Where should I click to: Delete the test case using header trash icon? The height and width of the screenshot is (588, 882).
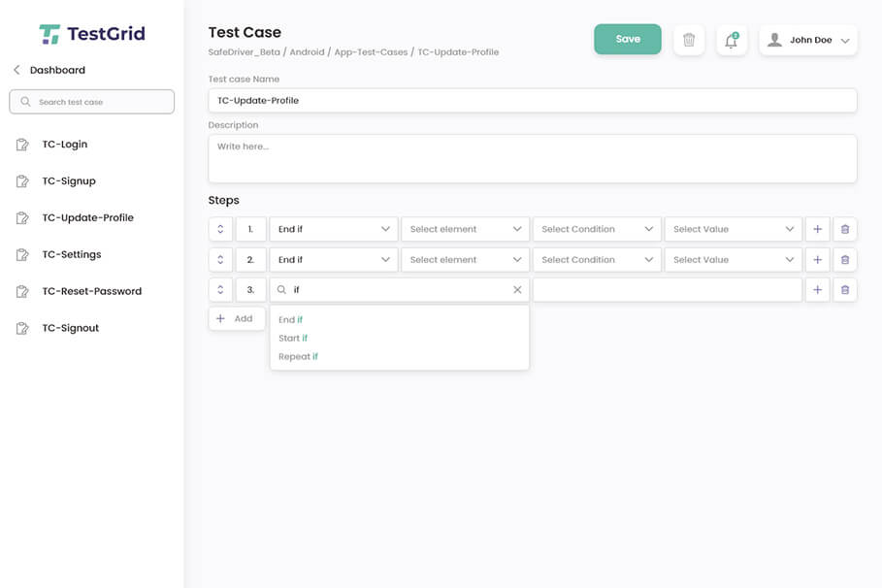pyautogui.click(x=689, y=39)
